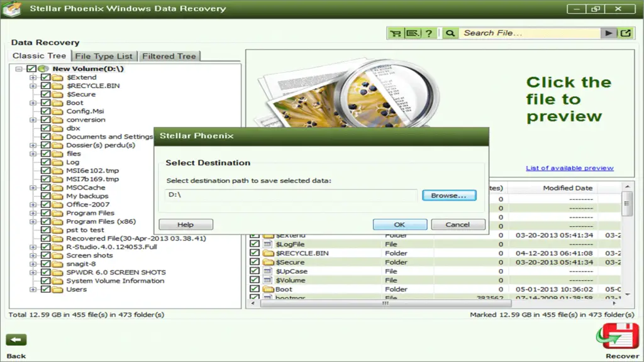Click the folder icon beside Config.Msi
Image resolution: width=644 pixels, height=362 pixels.
(57, 111)
